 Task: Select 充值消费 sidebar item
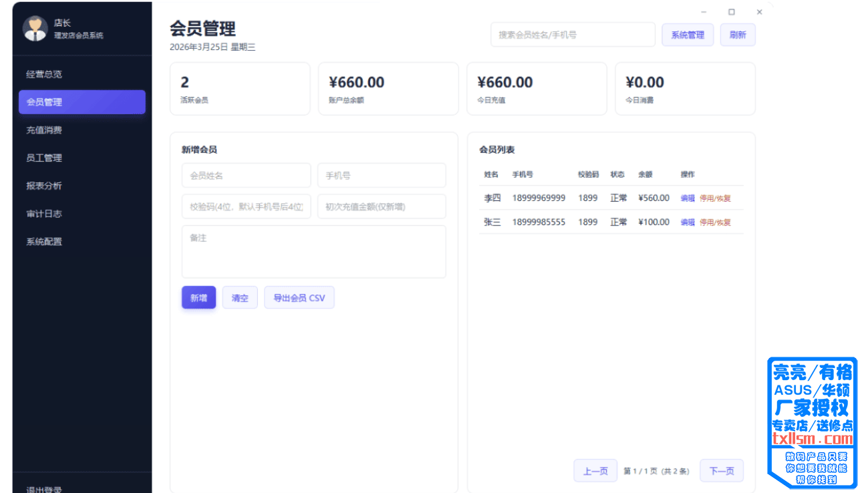point(44,130)
